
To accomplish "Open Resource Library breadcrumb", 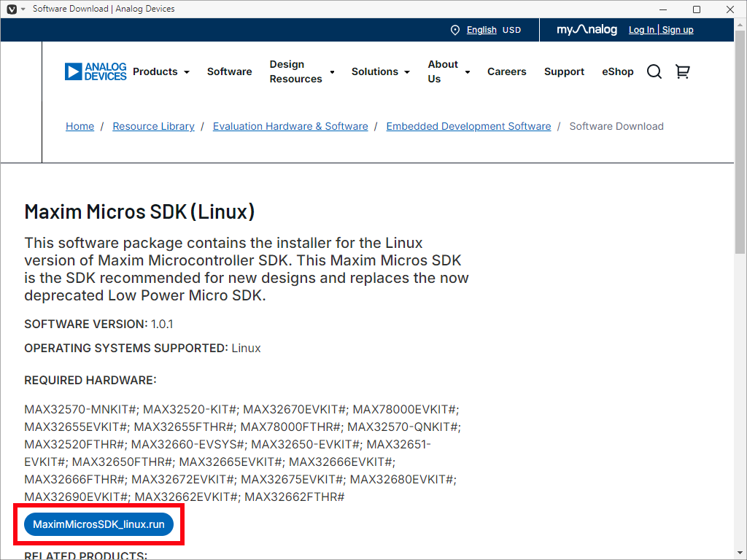I will point(153,126).
